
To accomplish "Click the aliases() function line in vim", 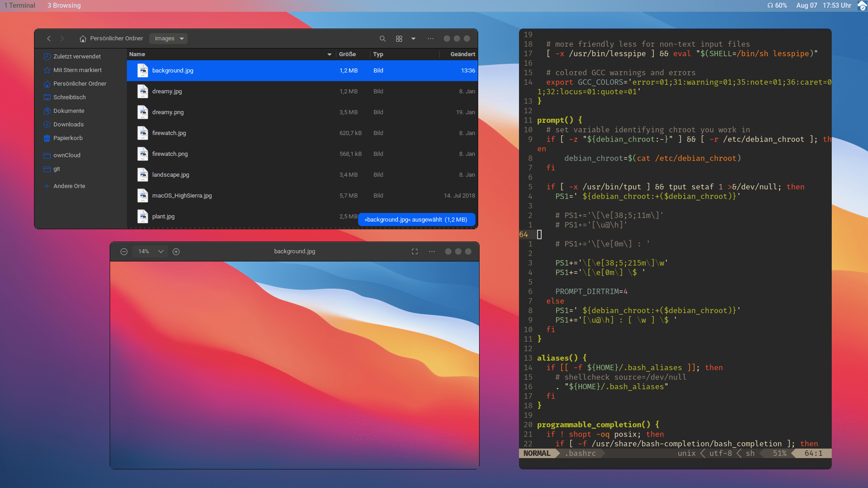I will (562, 358).
